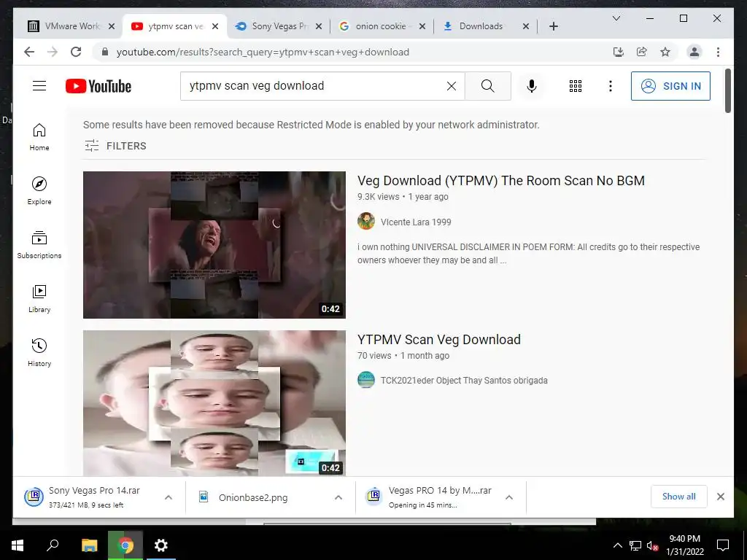Open File Explorer from the taskbar

(89, 545)
